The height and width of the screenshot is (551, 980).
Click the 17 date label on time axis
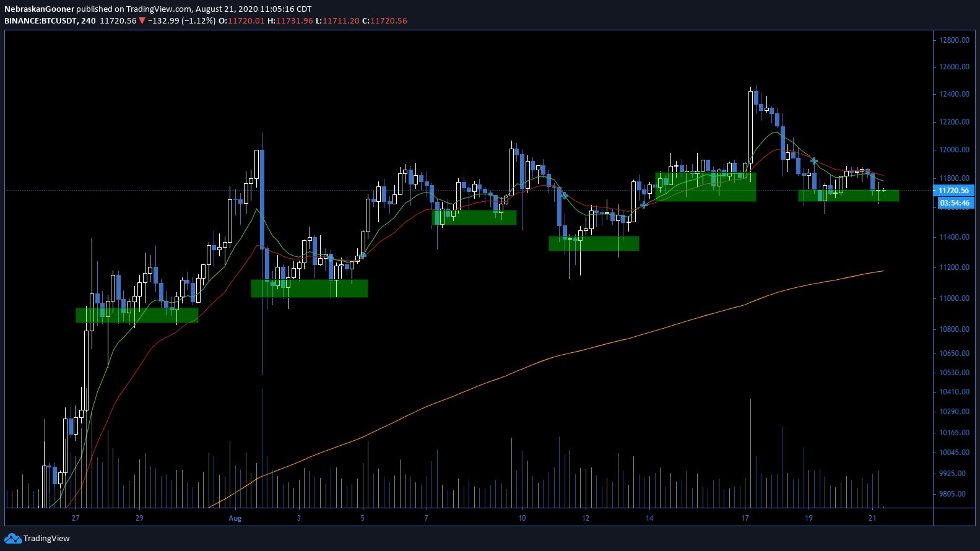745,518
